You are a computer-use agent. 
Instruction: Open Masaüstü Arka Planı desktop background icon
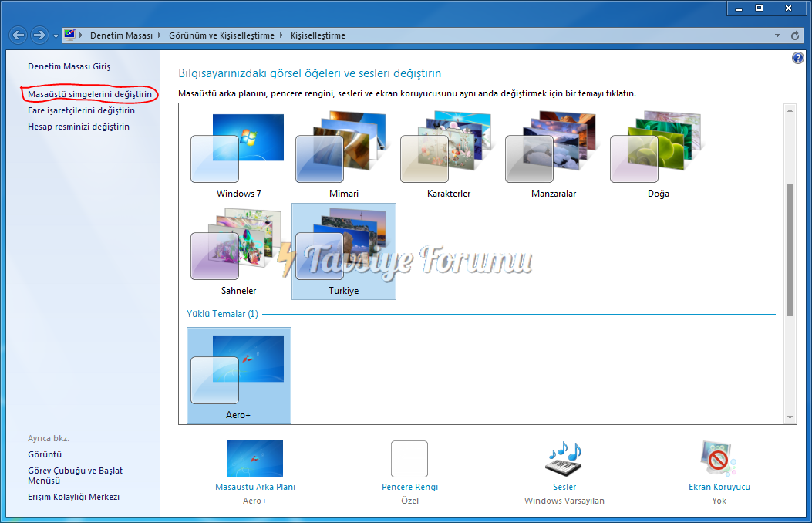(x=255, y=459)
